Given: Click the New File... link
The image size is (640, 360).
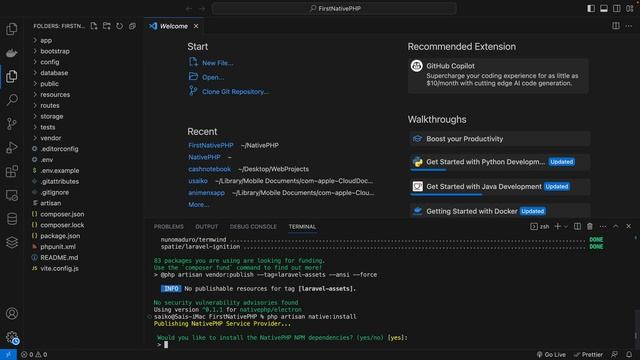Looking at the screenshot, I should [x=218, y=63].
